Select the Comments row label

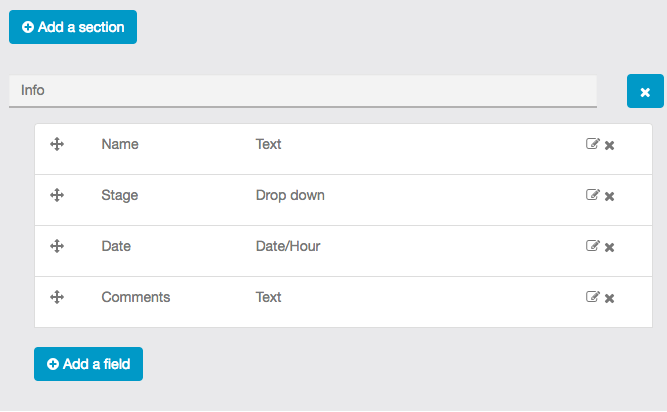[x=136, y=297]
